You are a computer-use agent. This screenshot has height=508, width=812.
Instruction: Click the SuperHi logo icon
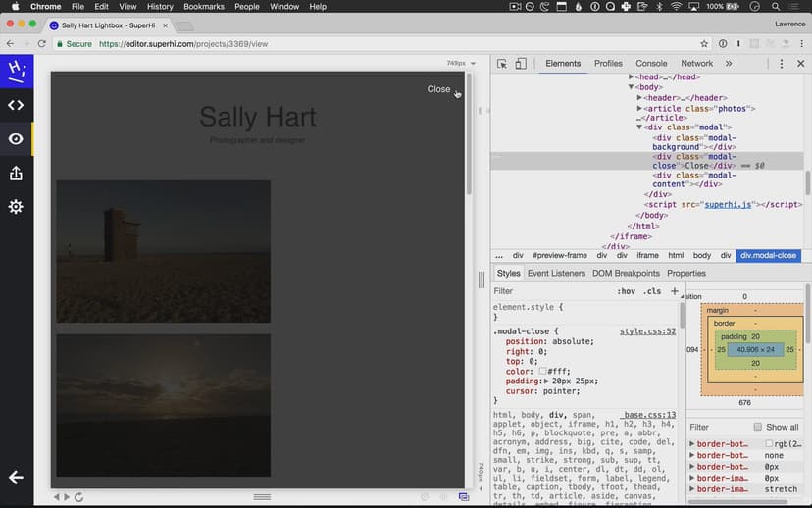(16, 71)
